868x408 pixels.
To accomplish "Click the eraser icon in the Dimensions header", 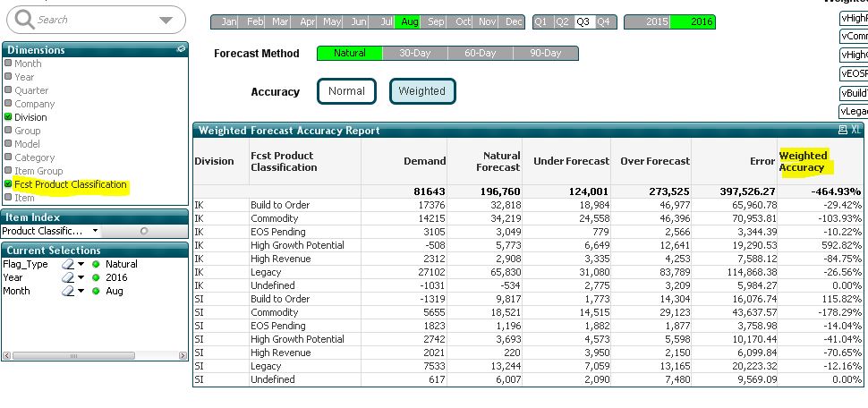I will click(182, 49).
